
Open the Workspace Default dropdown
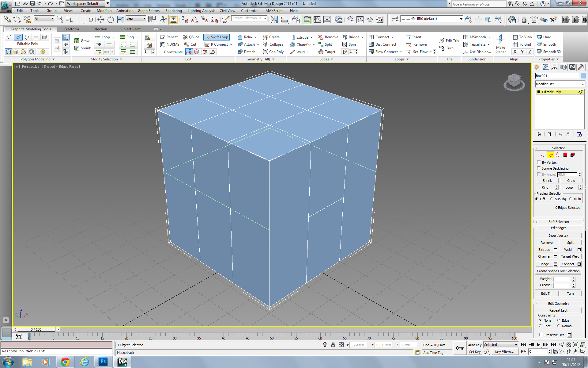(85, 4)
